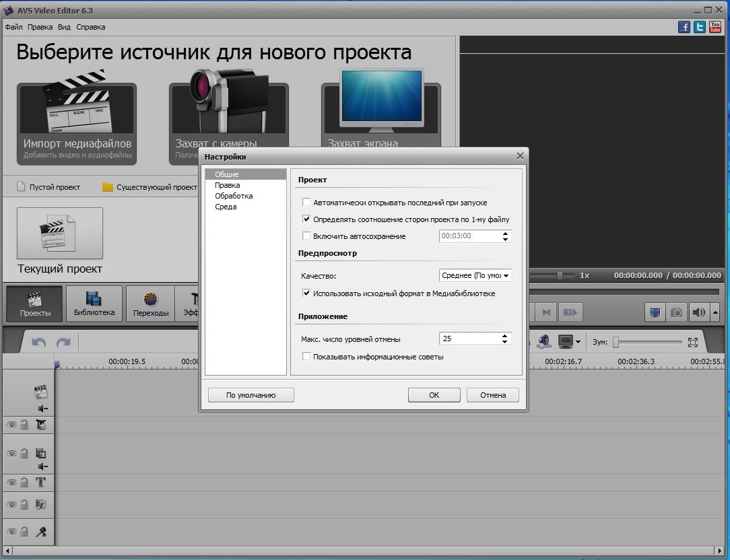Viewport: 730px width, 560px height.
Task: Toggle eye visibility on text track
Action: coord(11,483)
